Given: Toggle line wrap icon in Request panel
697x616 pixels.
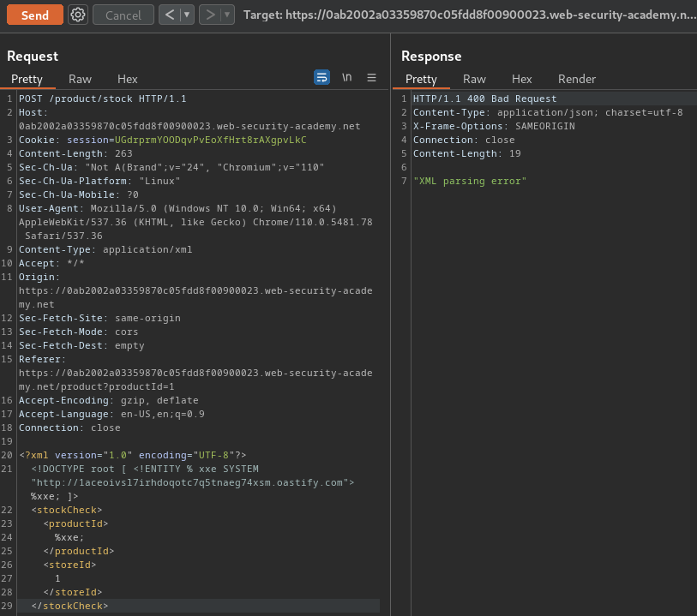Looking at the screenshot, I should (321, 77).
